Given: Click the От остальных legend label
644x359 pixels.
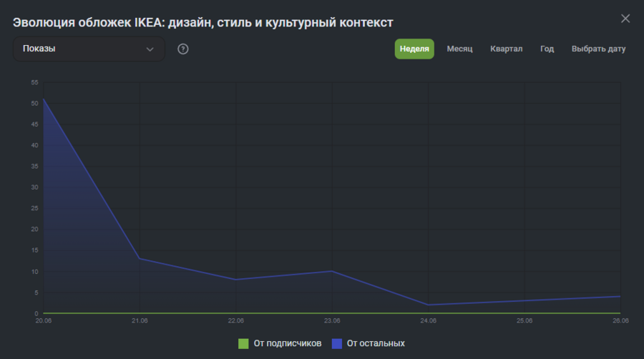Looking at the screenshot, I should [376, 343].
